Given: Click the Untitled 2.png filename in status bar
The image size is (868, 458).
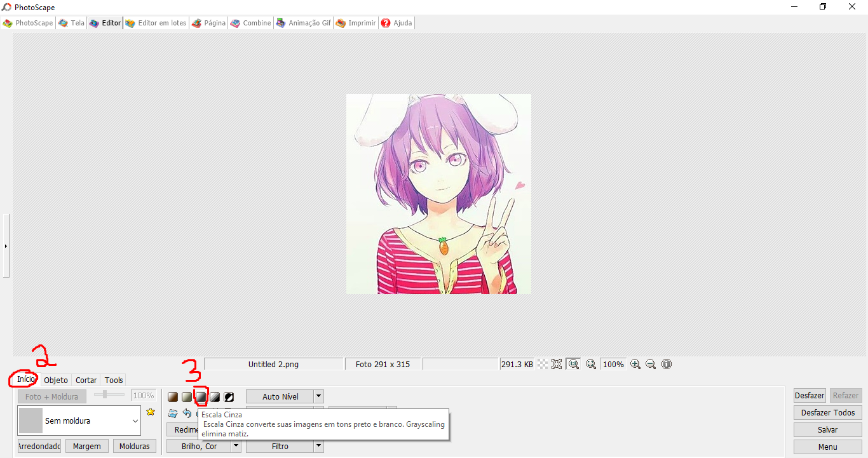Looking at the screenshot, I should (x=273, y=364).
